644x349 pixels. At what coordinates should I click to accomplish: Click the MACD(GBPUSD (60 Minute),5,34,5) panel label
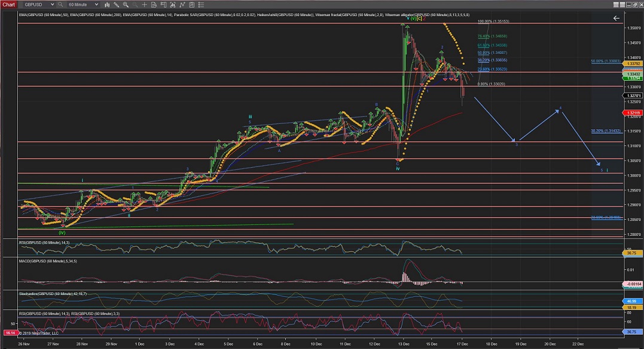[48, 261]
